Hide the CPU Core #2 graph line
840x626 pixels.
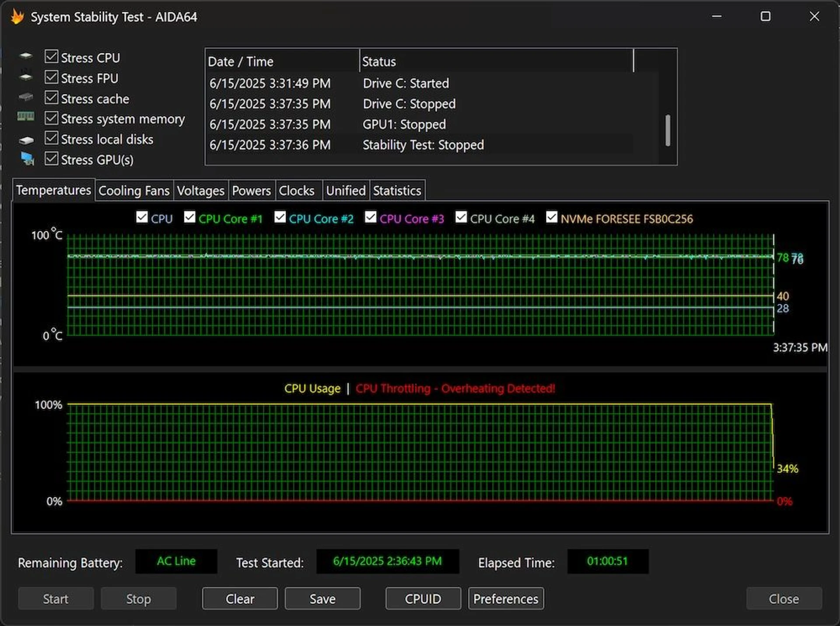click(x=280, y=217)
